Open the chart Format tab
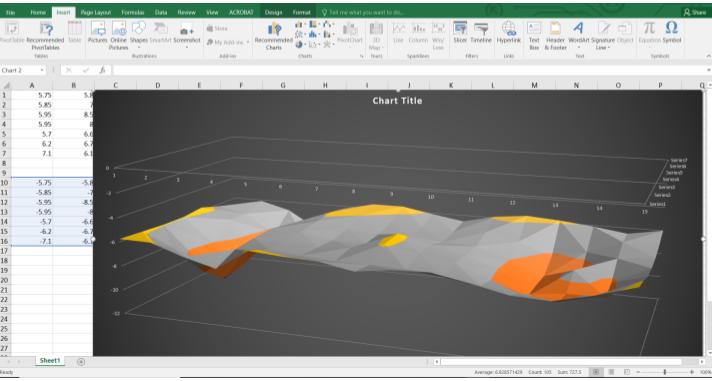The width and height of the screenshot is (712, 381). pos(302,13)
